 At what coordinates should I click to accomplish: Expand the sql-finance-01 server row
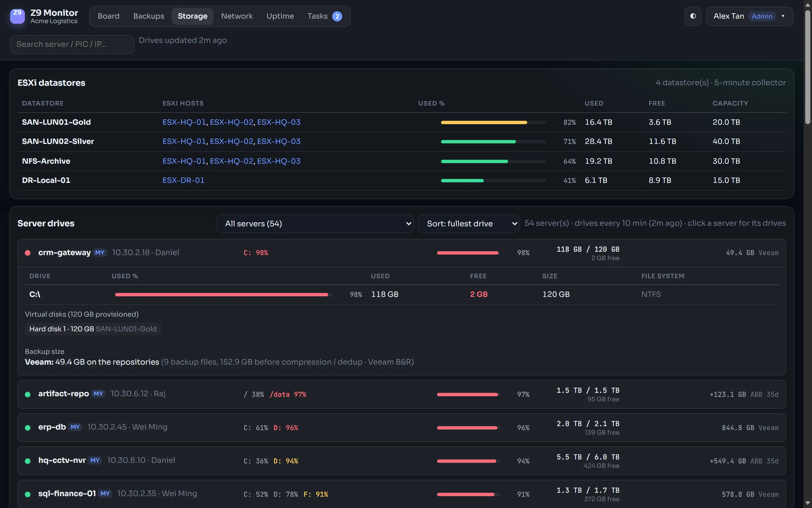click(x=402, y=494)
